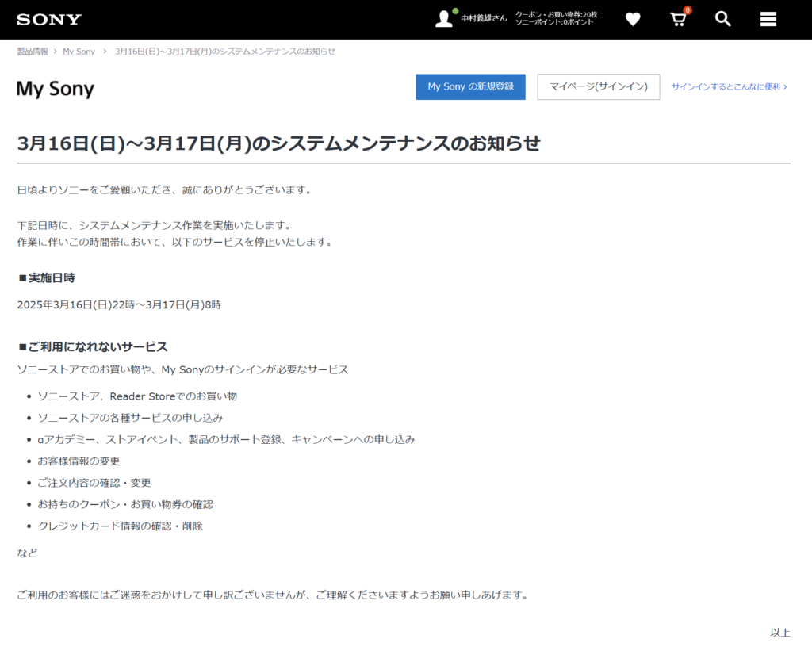Open サインインするとこんなに便利 link
Screen dimensions: 812x662
(730, 87)
